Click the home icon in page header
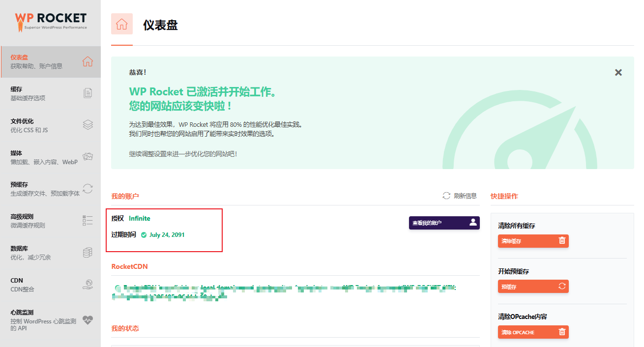This screenshot has width=644, height=347. click(x=122, y=24)
